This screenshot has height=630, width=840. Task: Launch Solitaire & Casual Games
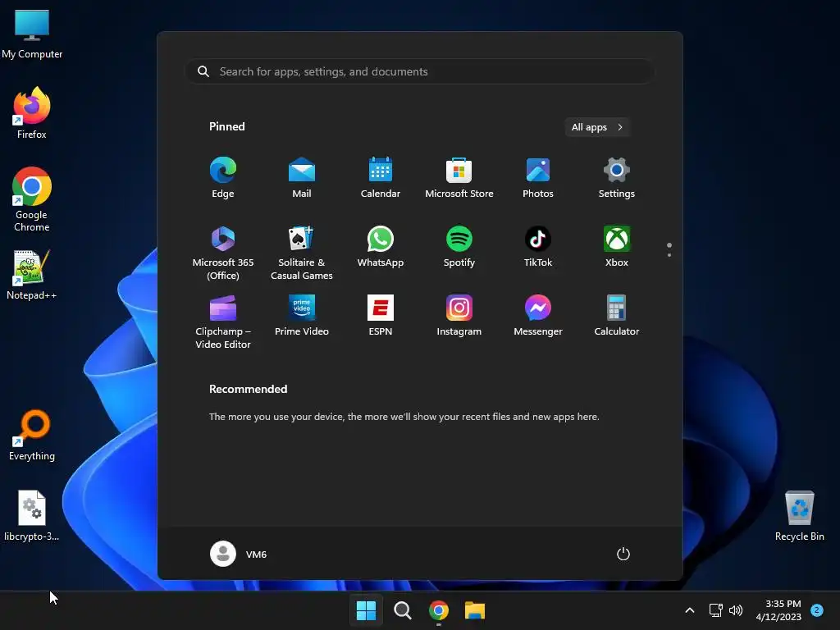click(302, 253)
